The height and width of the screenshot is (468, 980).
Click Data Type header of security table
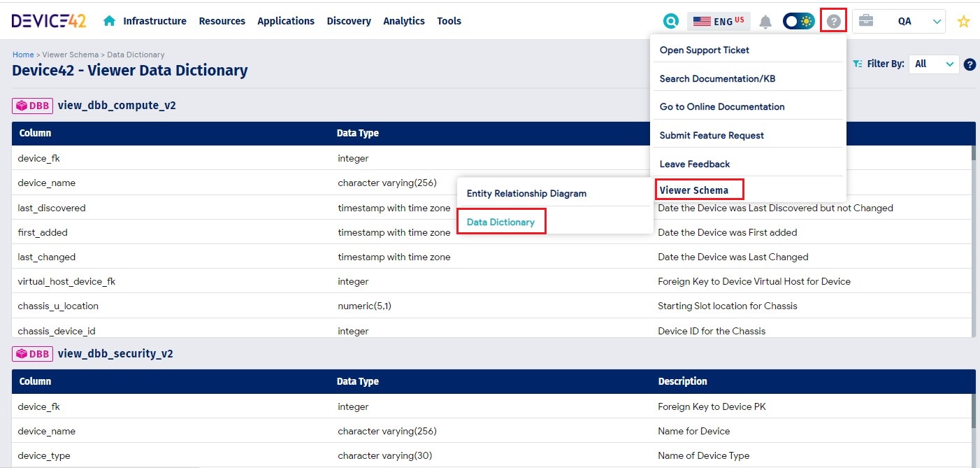pos(358,381)
